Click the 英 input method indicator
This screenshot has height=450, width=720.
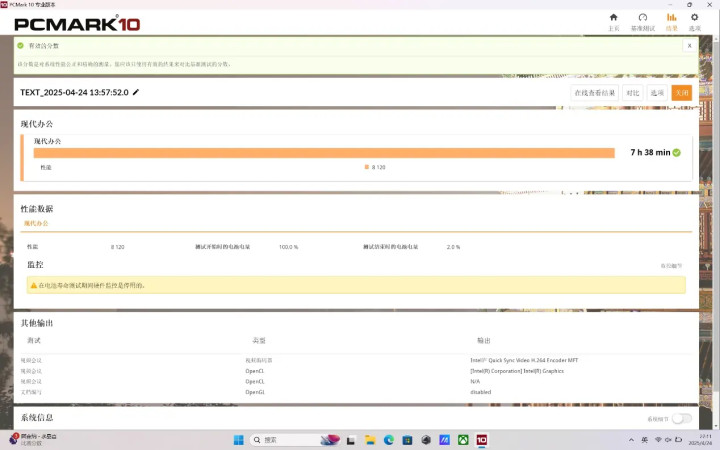(x=645, y=440)
